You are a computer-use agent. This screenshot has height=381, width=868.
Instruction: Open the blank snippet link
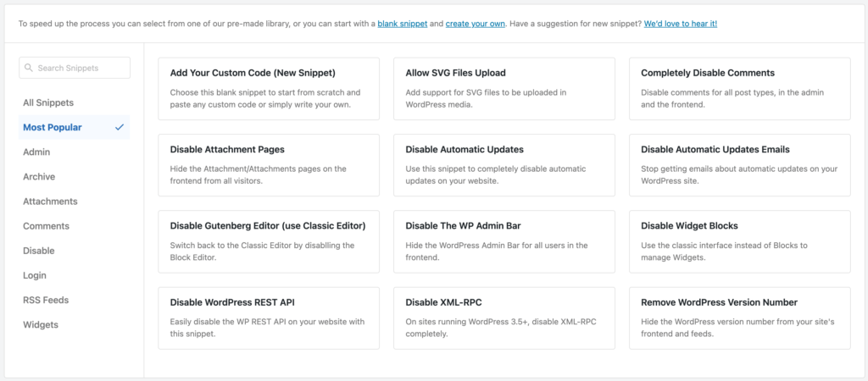[x=403, y=24]
